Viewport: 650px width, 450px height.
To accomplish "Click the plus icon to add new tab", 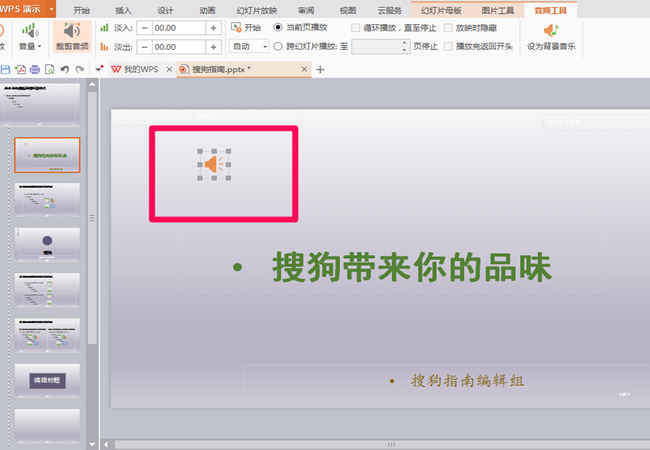I will click(x=320, y=70).
